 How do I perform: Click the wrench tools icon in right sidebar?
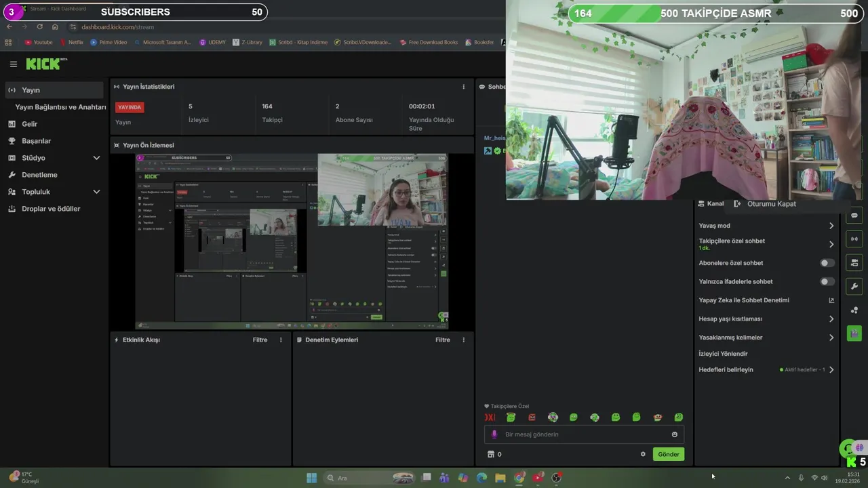(x=854, y=287)
